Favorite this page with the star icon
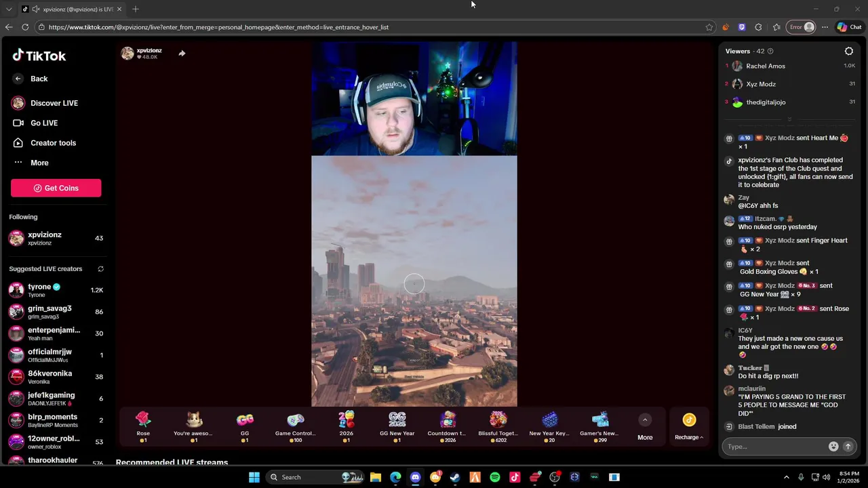 [x=709, y=27]
